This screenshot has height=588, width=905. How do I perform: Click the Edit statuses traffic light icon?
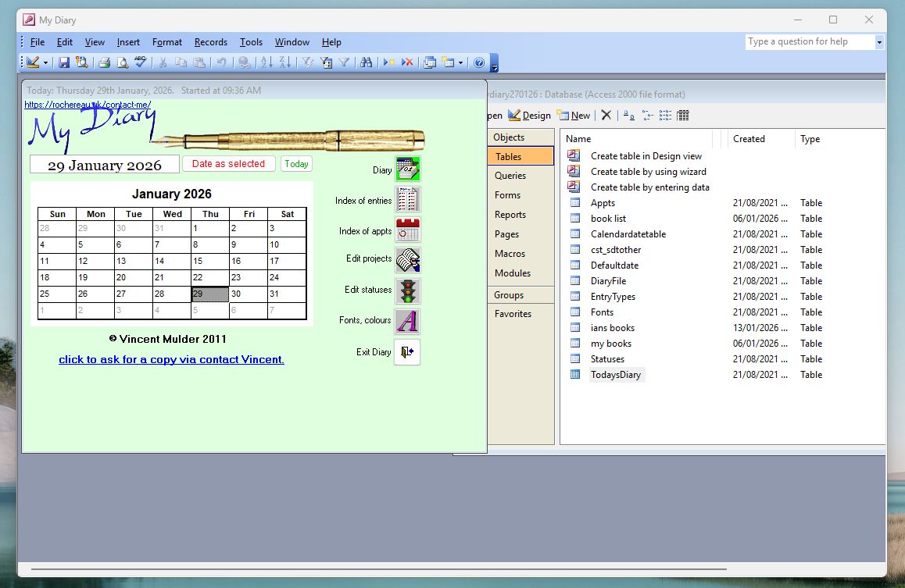(407, 290)
